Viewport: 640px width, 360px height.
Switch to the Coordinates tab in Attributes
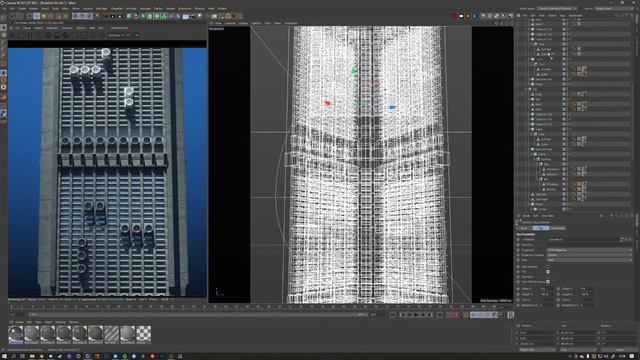(x=558, y=228)
